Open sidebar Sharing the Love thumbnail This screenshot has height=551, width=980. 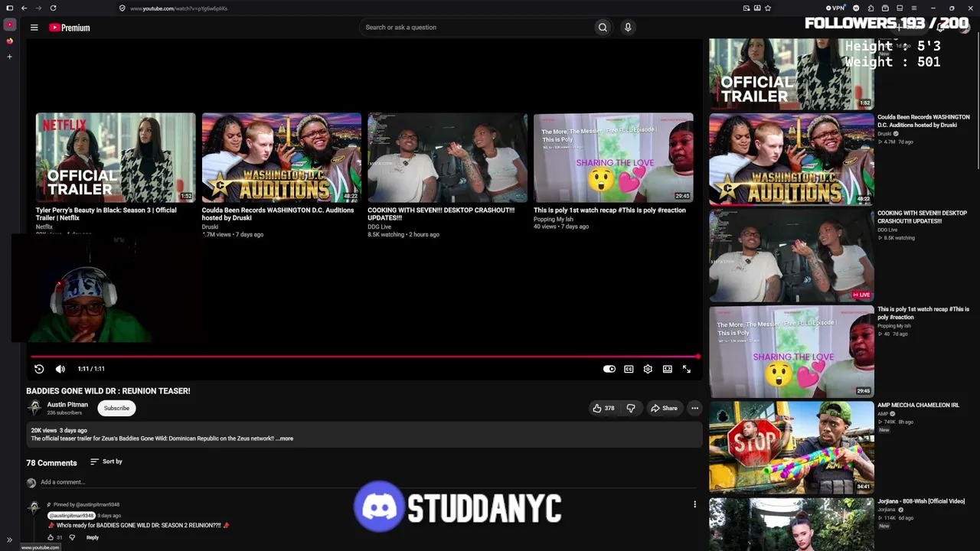(x=791, y=351)
